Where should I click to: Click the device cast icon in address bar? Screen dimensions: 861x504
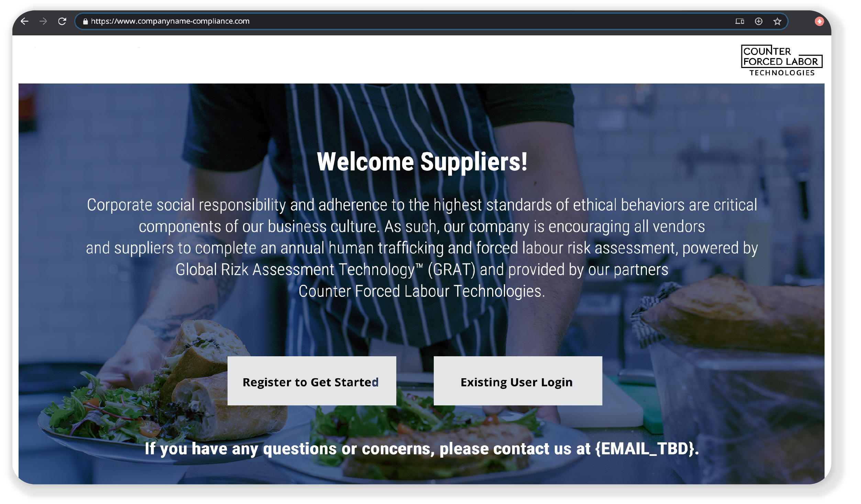pyautogui.click(x=740, y=21)
